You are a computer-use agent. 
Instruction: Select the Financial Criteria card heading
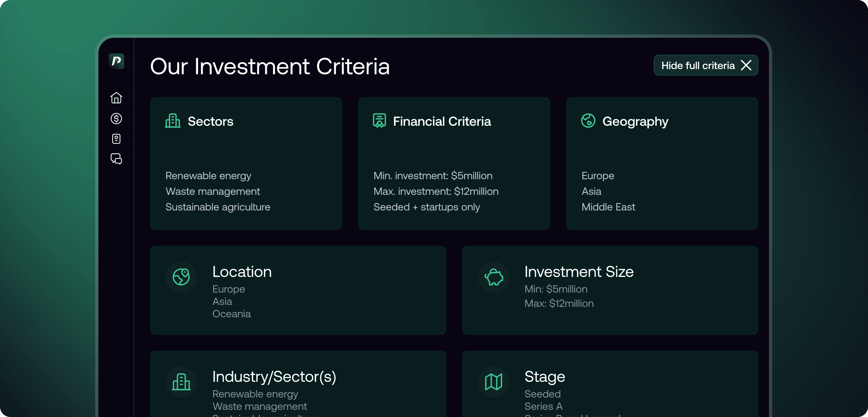point(442,121)
